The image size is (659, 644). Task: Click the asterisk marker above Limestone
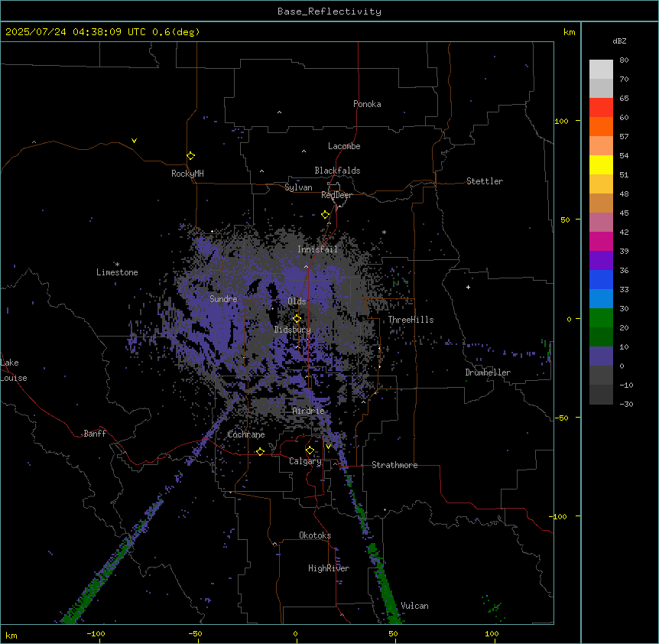pos(117,265)
